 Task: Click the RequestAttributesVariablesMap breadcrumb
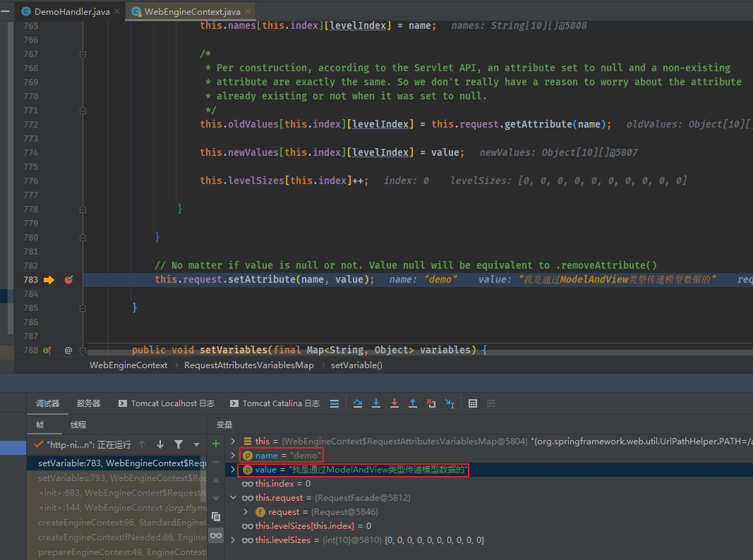248,365
